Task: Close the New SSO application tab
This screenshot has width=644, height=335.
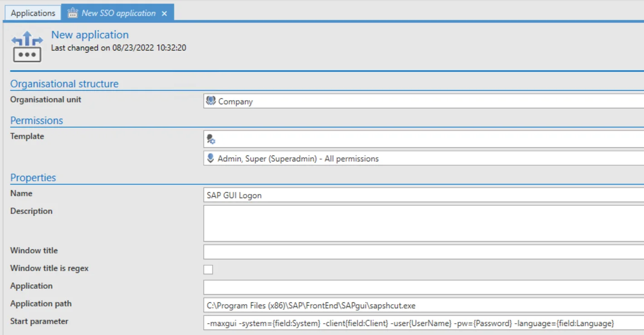Action: [164, 14]
